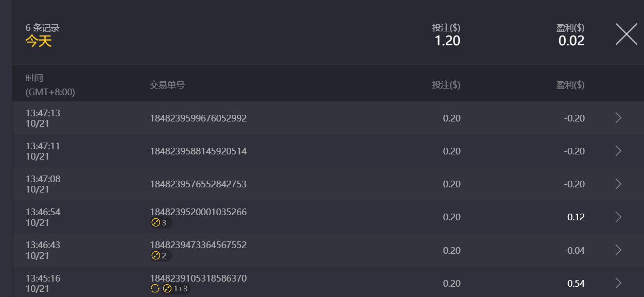Expand details of the 13:47:11 record
This screenshot has width=644, height=297.
coord(618,151)
